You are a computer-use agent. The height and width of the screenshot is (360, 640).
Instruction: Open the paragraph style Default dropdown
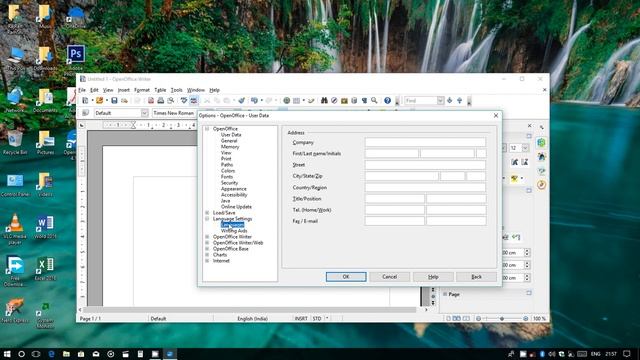point(144,113)
